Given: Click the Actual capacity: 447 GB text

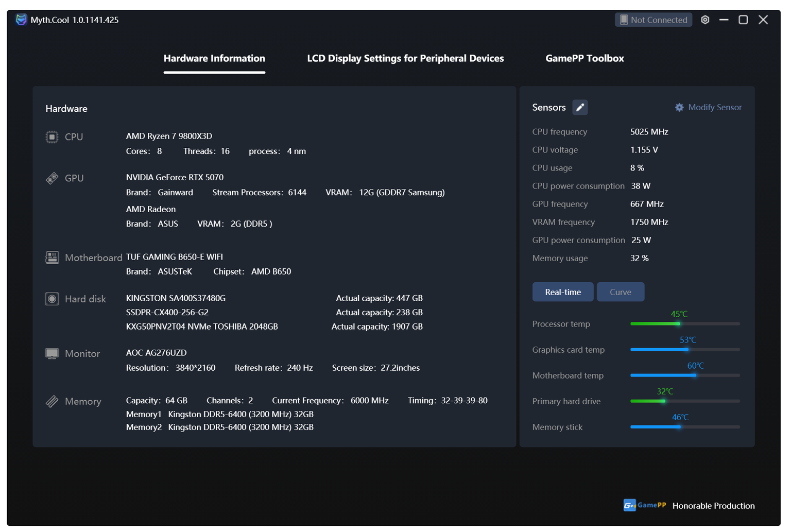Looking at the screenshot, I should [x=380, y=298].
